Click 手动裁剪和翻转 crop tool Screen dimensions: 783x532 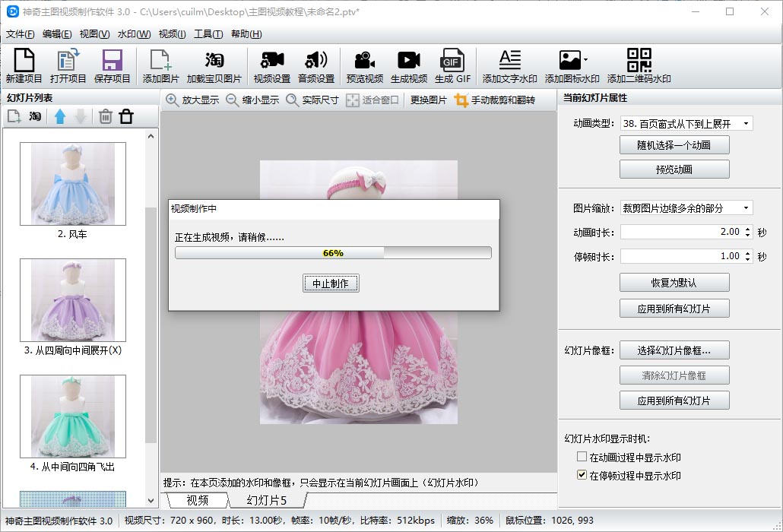495,100
